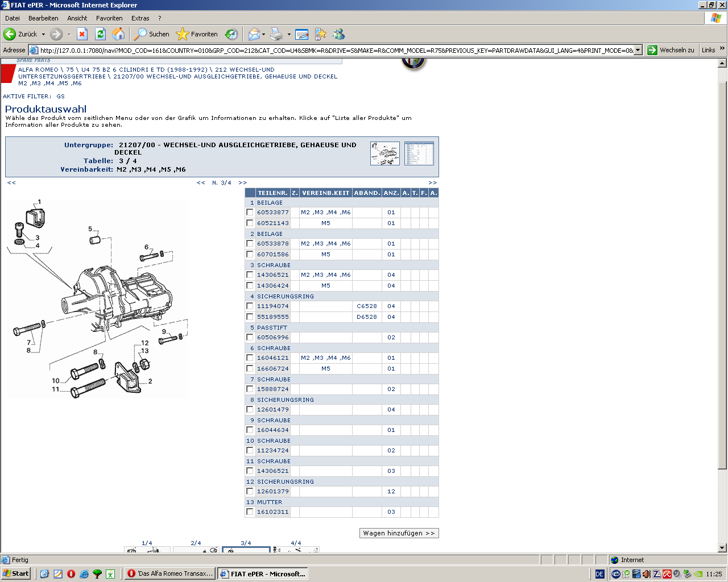Check the box for part 55189555
The image size is (728, 582).
pyautogui.click(x=250, y=317)
